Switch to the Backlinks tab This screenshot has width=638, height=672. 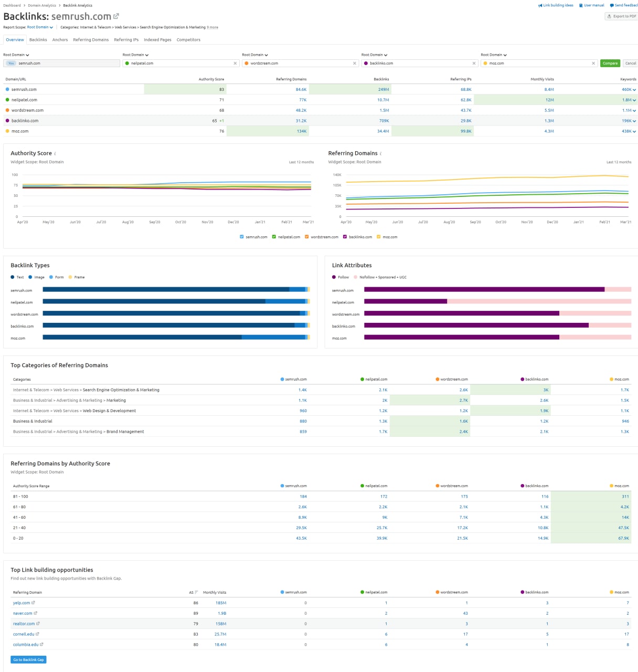coord(38,40)
